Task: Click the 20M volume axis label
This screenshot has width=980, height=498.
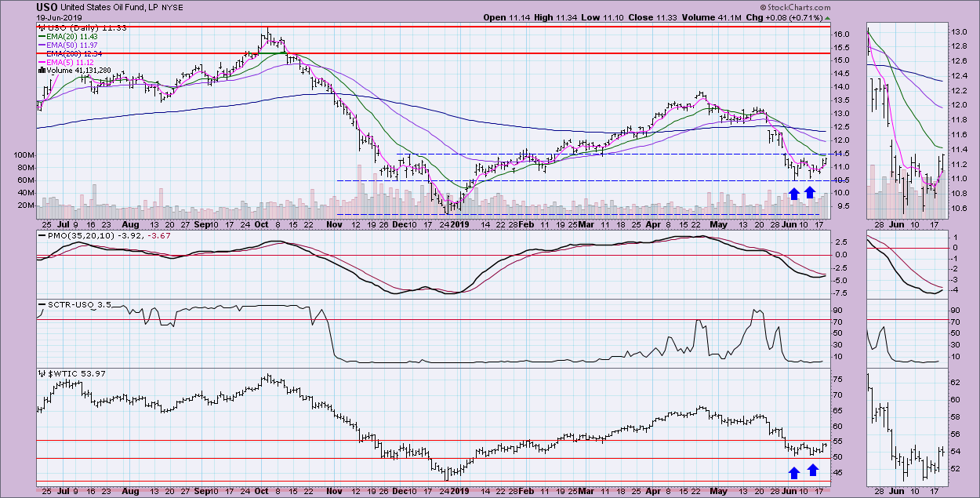Action: (x=27, y=205)
